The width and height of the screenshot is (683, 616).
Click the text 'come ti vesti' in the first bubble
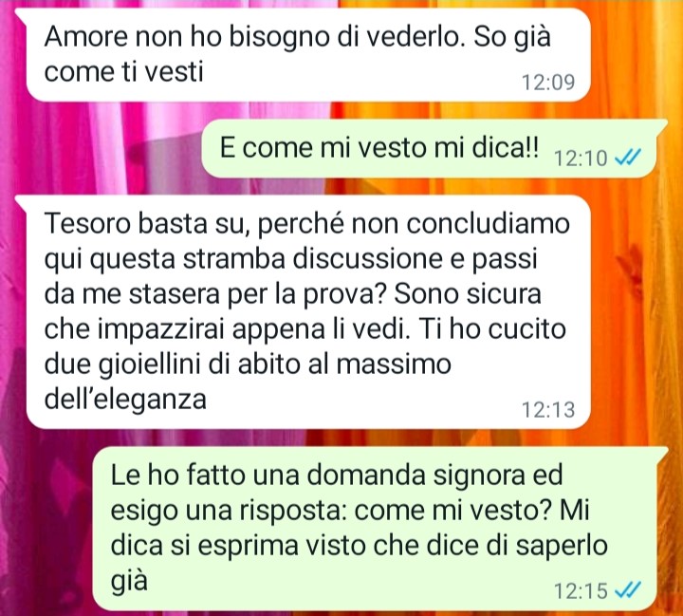[123, 71]
